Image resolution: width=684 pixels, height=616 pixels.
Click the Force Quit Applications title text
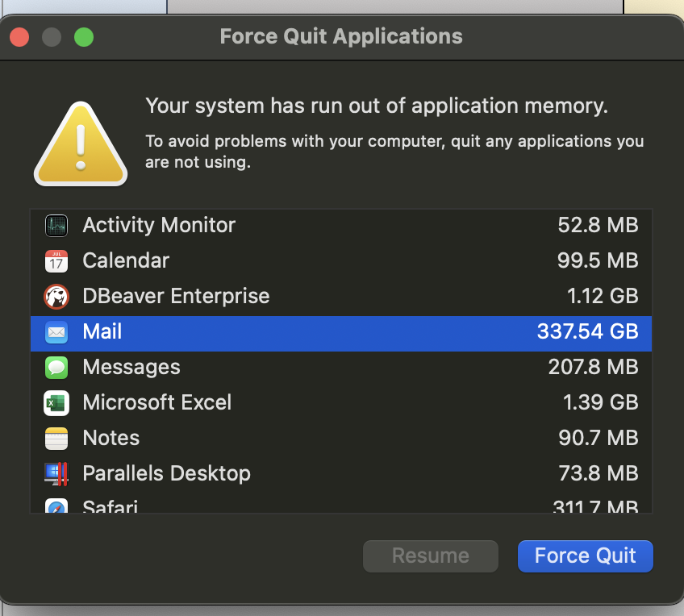click(340, 36)
